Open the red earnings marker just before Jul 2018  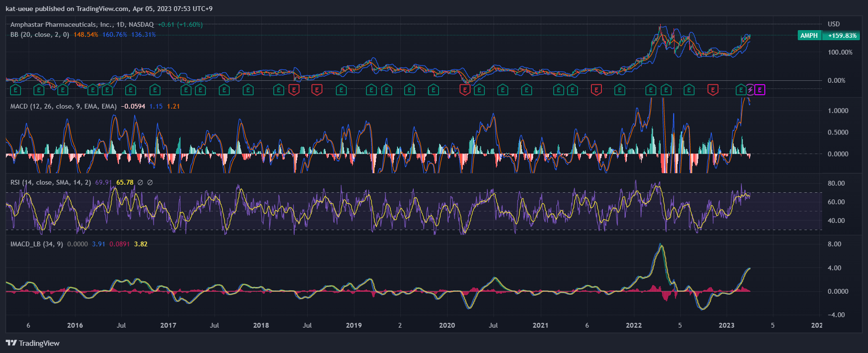[294, 89]
